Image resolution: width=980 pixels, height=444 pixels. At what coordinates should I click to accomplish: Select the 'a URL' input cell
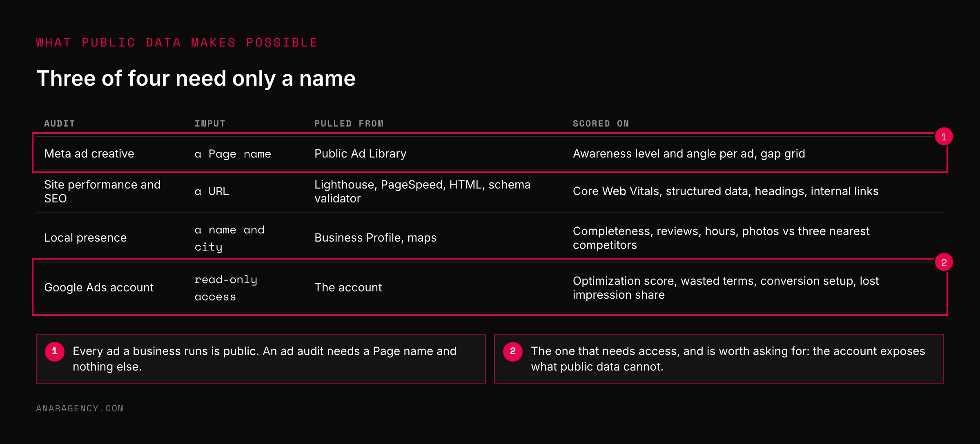pyautogui.click(x=212, y=191)
